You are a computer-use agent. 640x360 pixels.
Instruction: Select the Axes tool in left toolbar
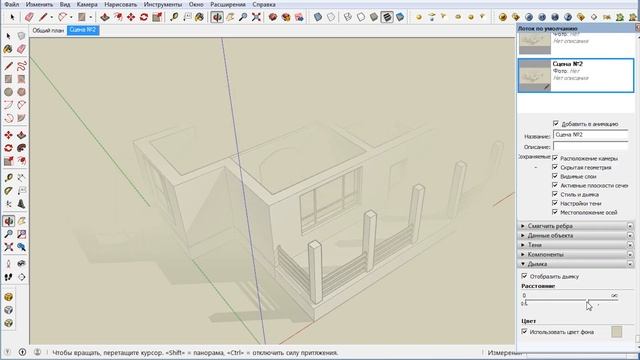tap(9, 204)
